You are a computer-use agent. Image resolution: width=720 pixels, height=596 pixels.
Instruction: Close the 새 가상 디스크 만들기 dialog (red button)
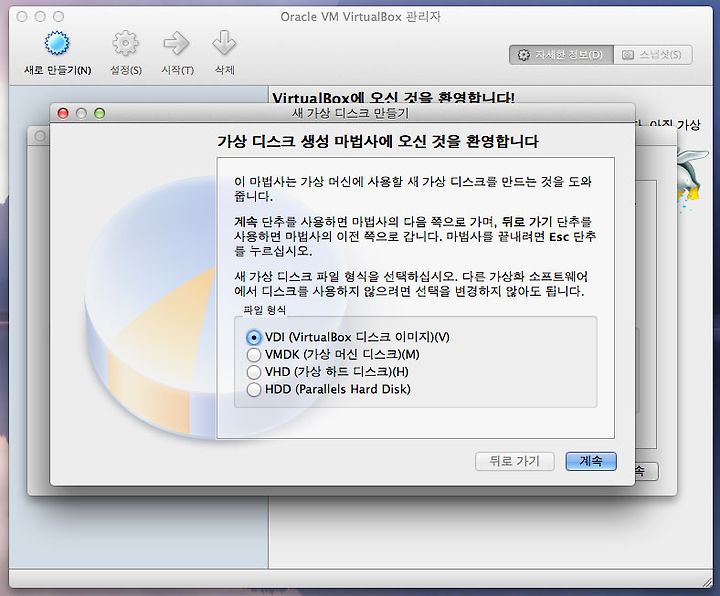coord(63,113)
